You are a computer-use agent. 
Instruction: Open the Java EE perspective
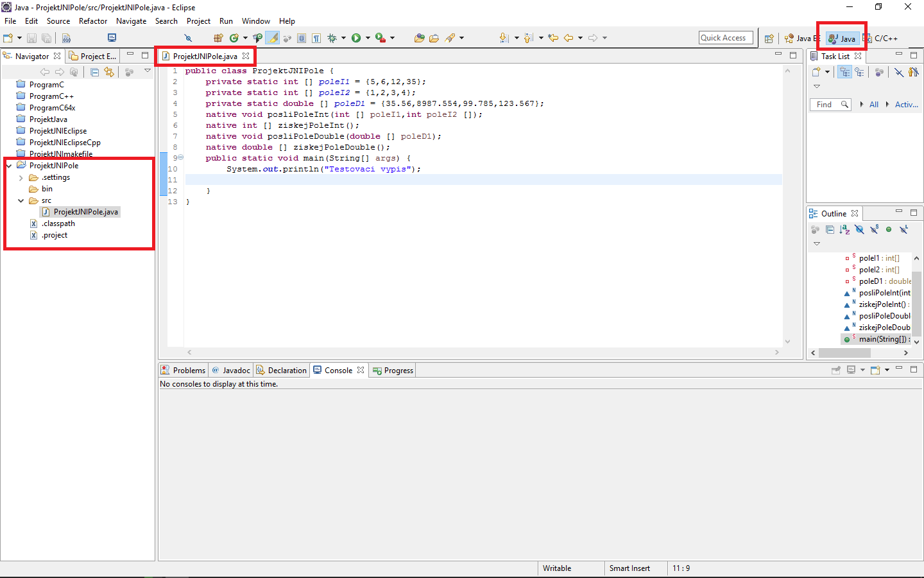pyautogui.click(x=801, y=38)
